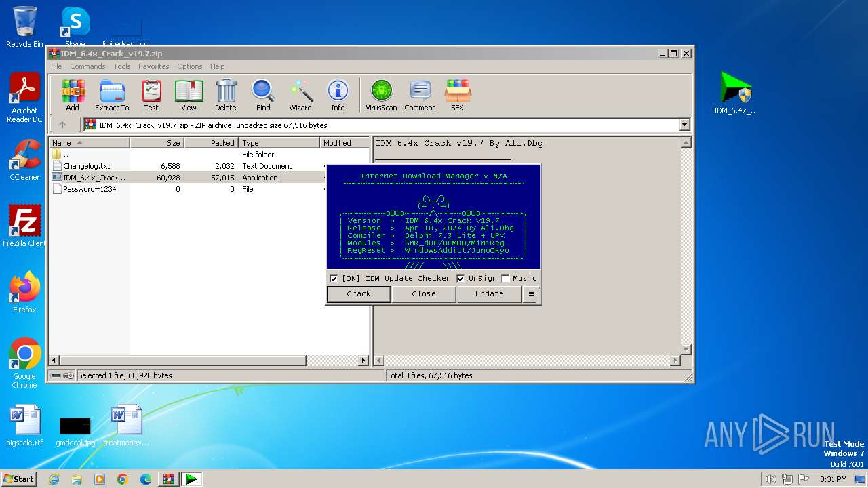Click the View file icon

(x=189, y=96)
